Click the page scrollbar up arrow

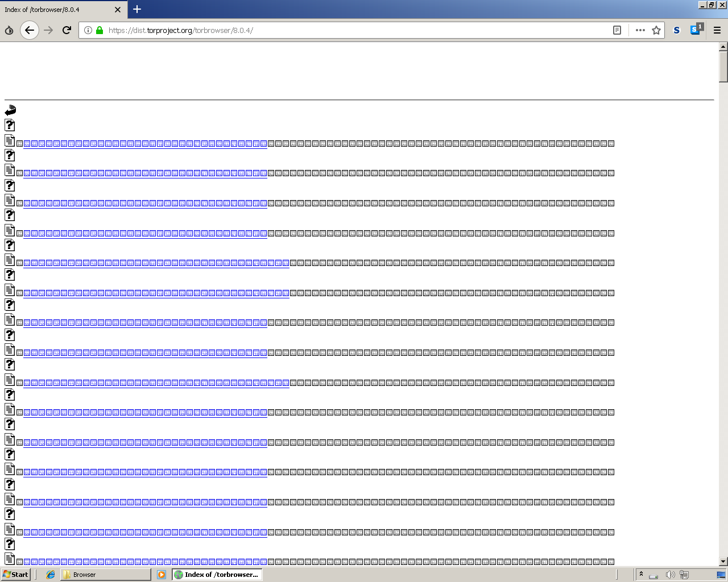click(723, 47)
